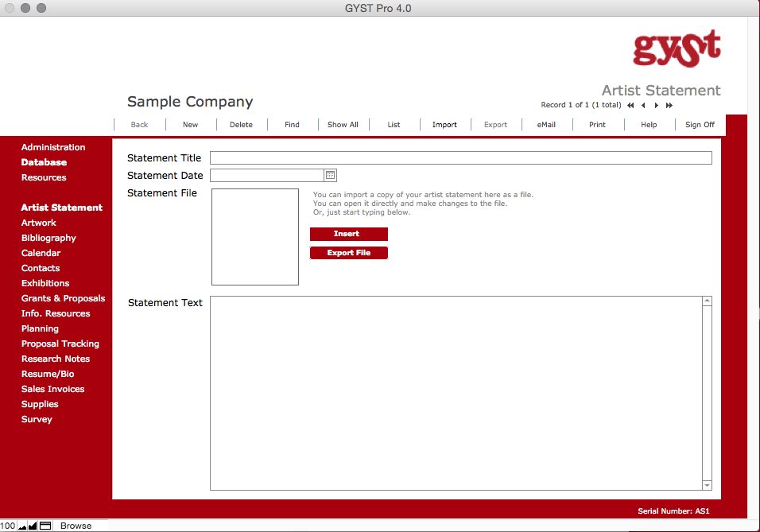Click the Insert button
This screenshot has width=760, height=532.
pyautogui.click(x=349, y=234)
